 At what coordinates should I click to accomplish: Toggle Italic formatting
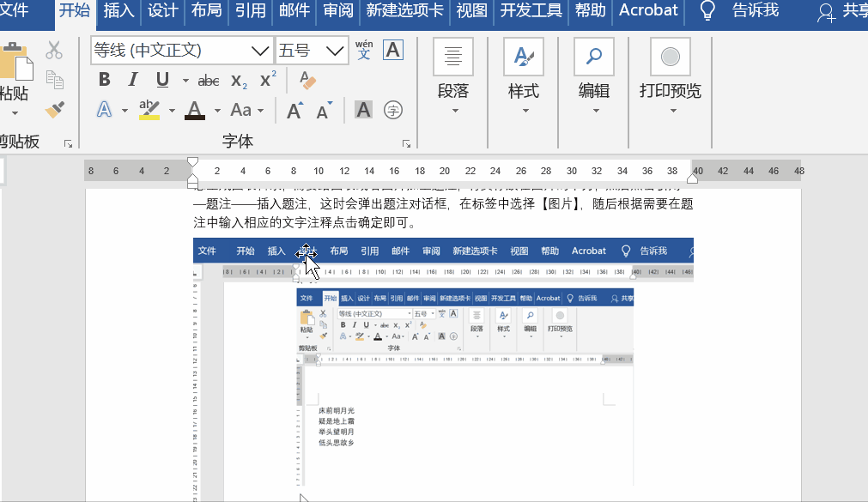click(x=133, y=80)
